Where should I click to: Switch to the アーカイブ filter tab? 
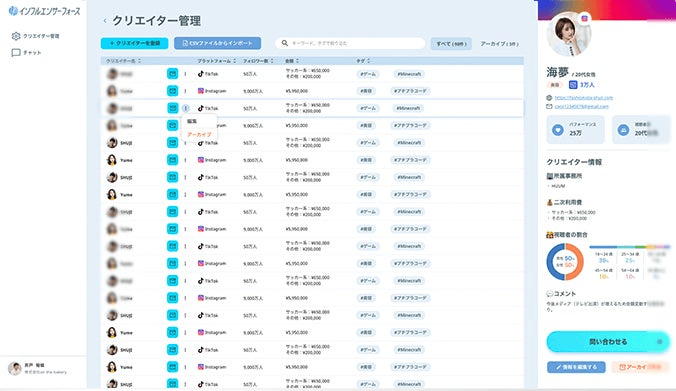tap(499, 44)
